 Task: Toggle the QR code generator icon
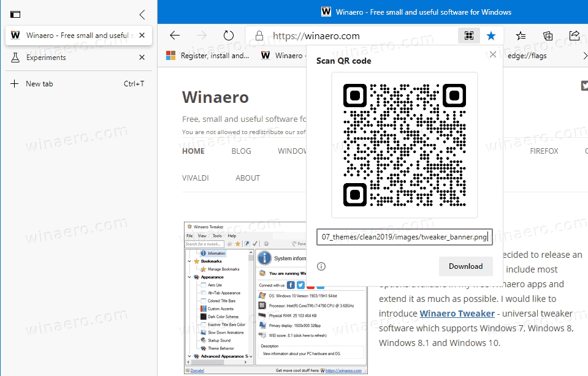point(469,36)
